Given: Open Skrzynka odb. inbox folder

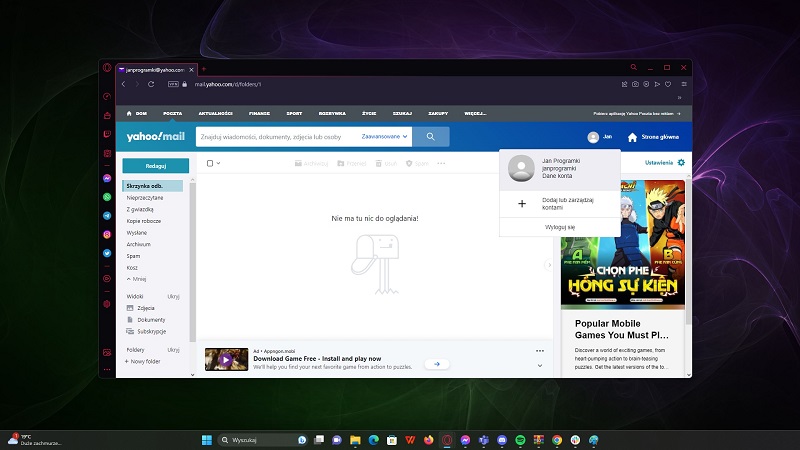Looking at the screenshot, I should pyautogui.click(x=153, y=186).
